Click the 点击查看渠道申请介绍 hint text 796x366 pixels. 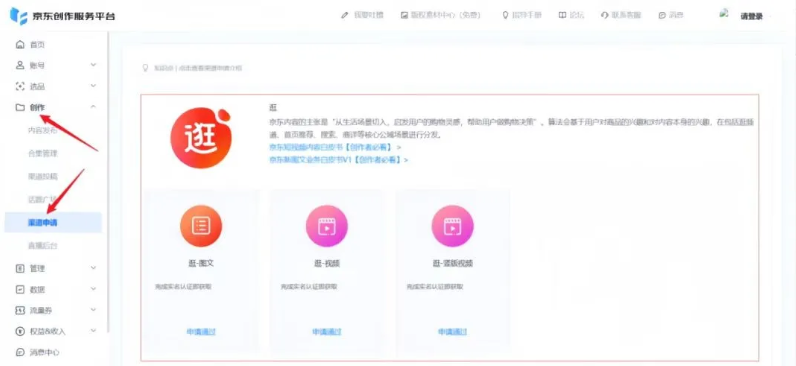(x=210, y=68)
